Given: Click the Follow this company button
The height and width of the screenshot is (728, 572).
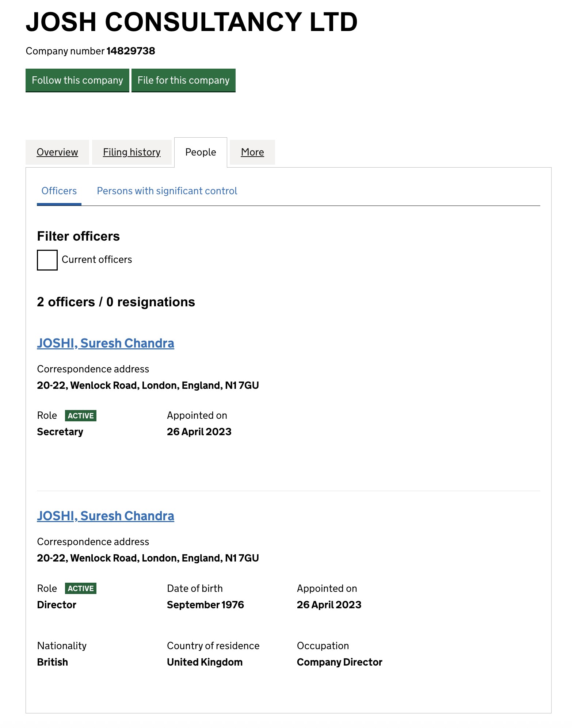Looking at the screenshot, I should click(x=77, y=80).
